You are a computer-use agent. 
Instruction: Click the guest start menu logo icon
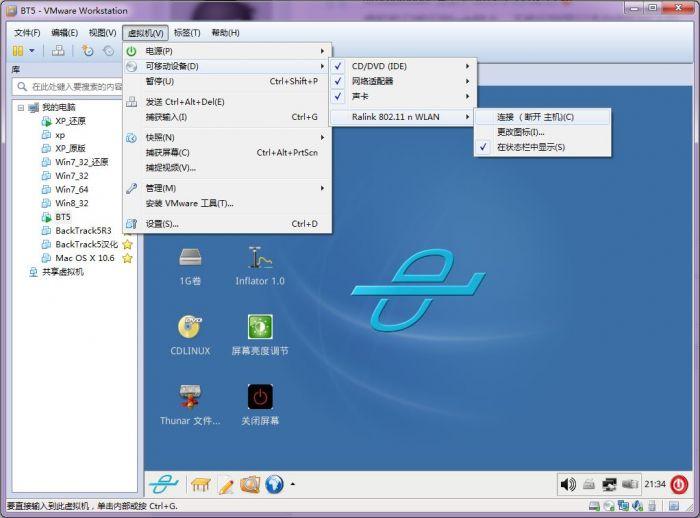pos(164,484)
